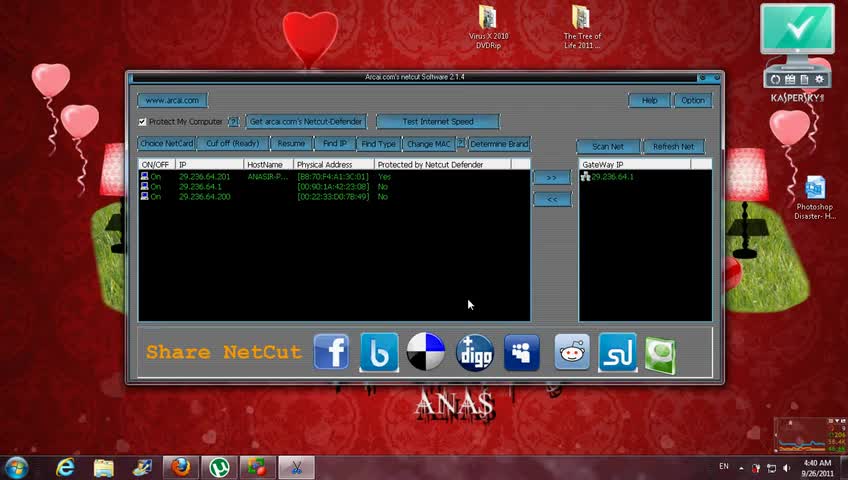Click the gateway network icon beside 29.236.64.1

(585, 176)
